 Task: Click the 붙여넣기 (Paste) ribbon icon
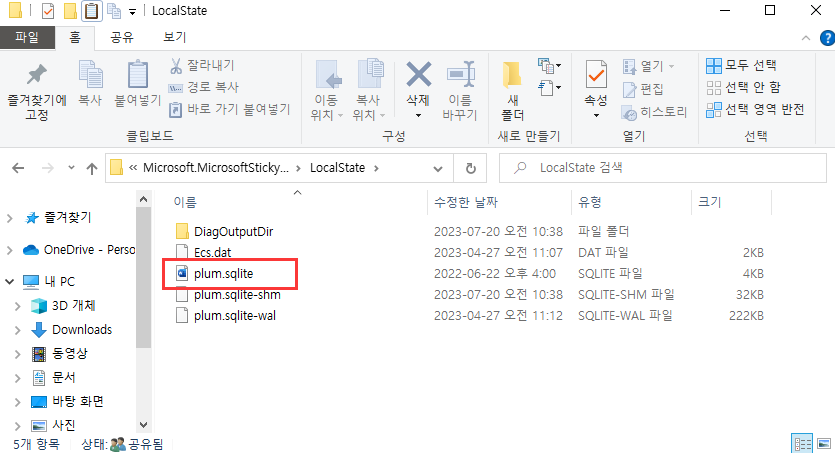[137, 75]
